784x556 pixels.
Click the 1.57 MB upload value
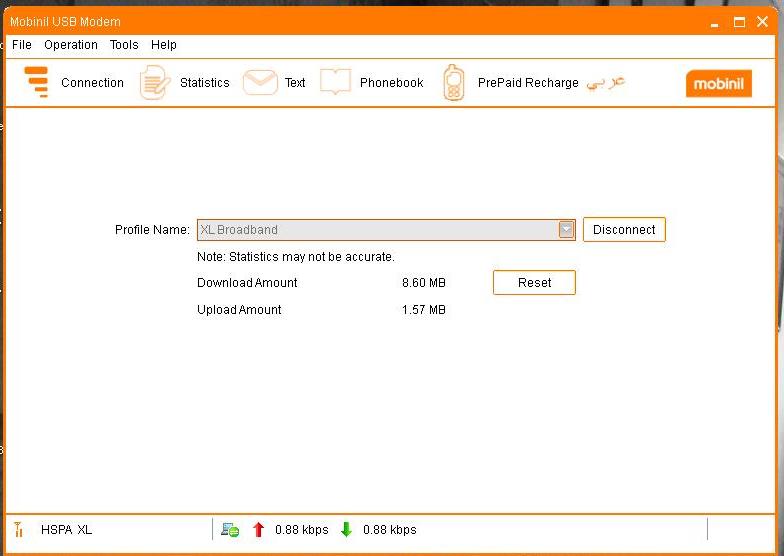pyautogui.click(x=424, y=310)
